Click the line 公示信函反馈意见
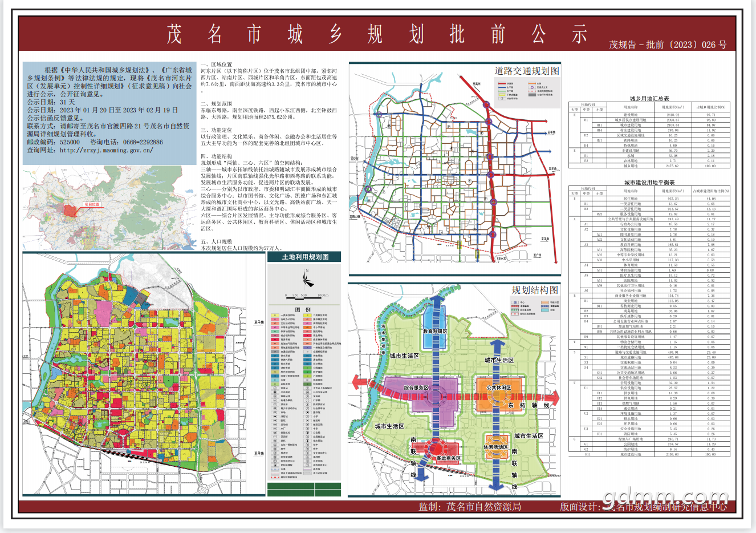This screenshot has width=756, height=533. click(55, 118)
